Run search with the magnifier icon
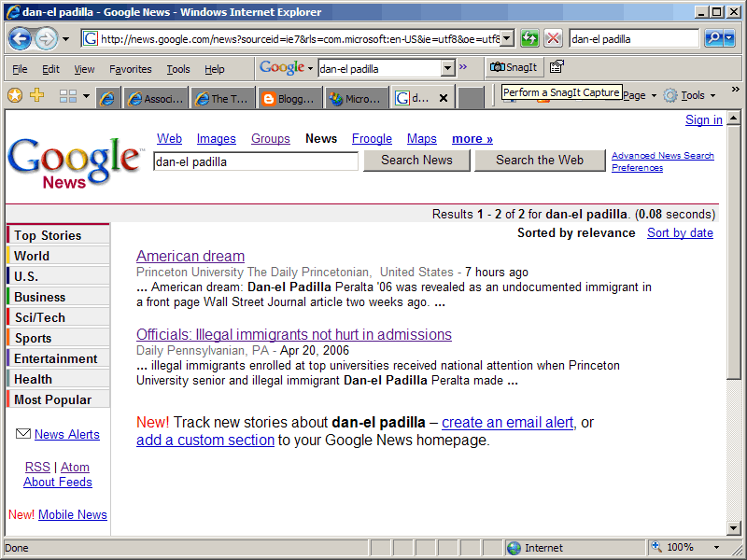 click(713, 38)
